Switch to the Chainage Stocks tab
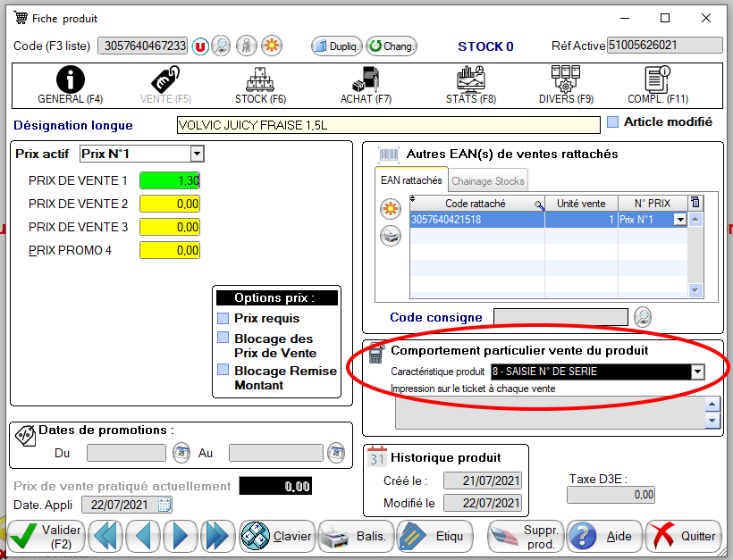This screenshot has height=560, width=733. tap(487, 181)
